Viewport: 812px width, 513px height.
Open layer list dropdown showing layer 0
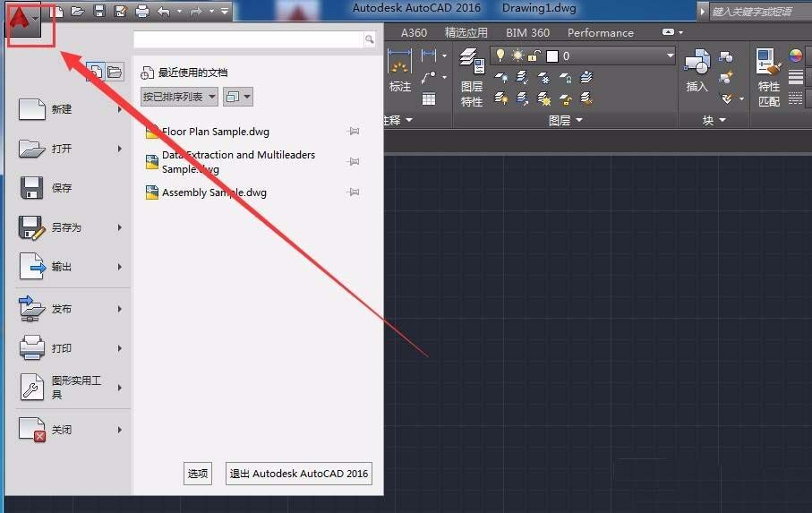point(584,56)
